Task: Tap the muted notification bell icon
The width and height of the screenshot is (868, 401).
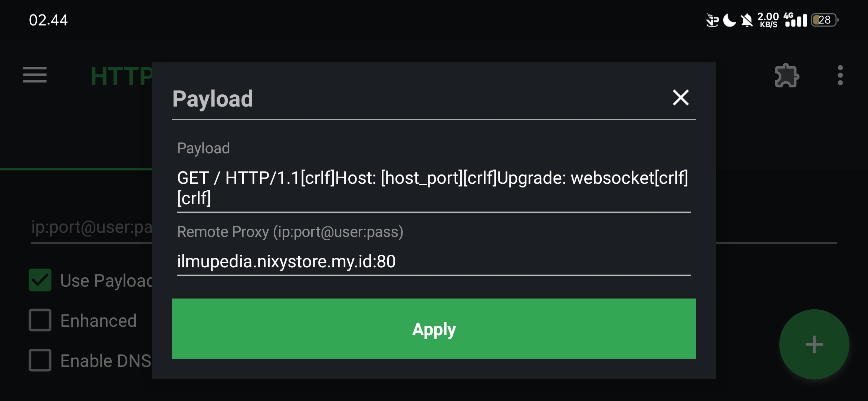Action: [746, 20]
